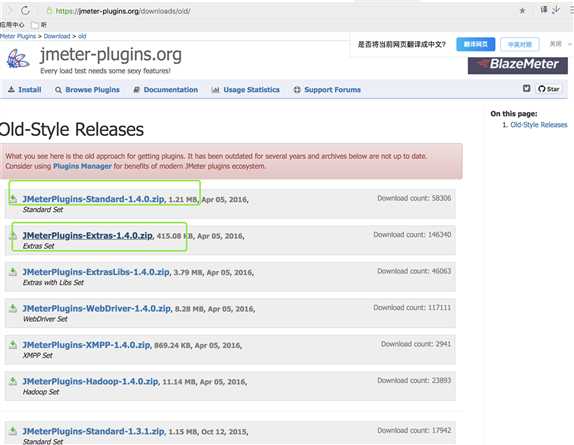
Task: Click the 'Old-Style Releases' heading
Action: (72, 129)
